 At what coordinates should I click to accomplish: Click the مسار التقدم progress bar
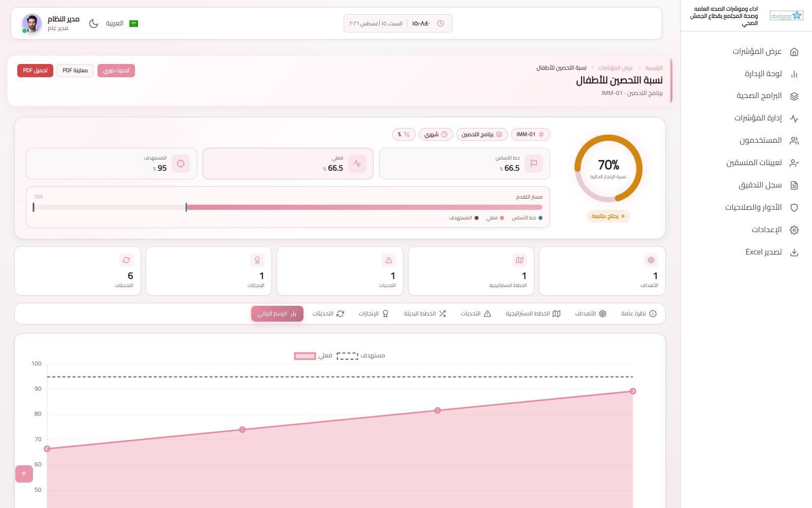(x=288, y=207)
